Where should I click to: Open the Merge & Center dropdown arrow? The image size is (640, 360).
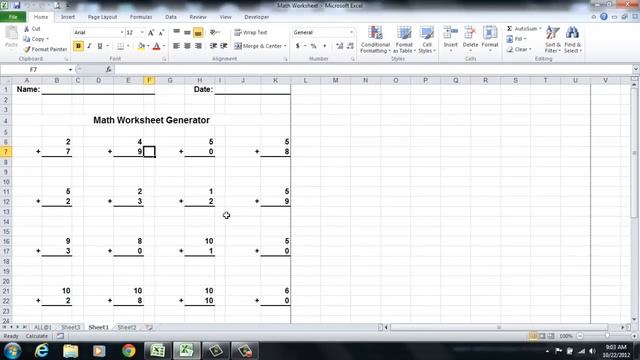click(285, 46)
